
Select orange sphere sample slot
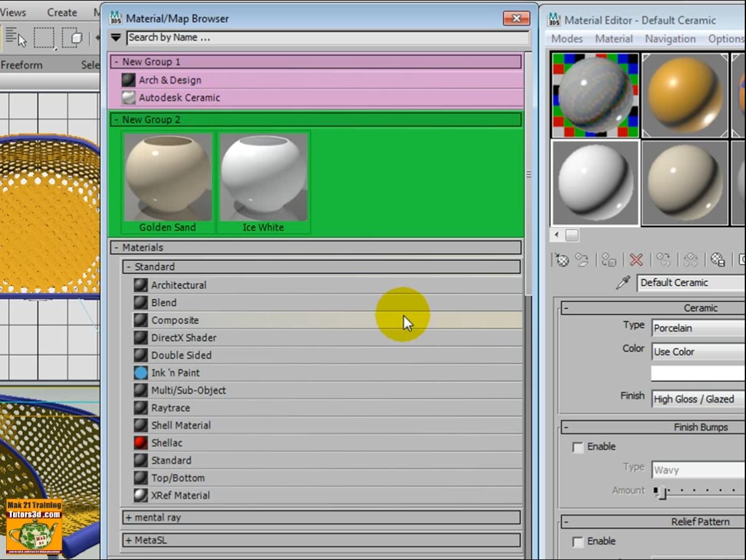pyautogui.click(x=684, y=95)
